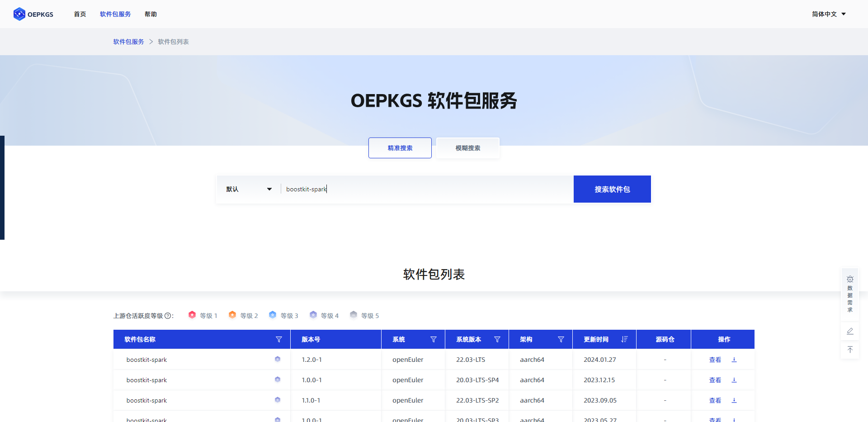
Task: Click the 等级 2 orange badge icon
Action: (232, 315)
